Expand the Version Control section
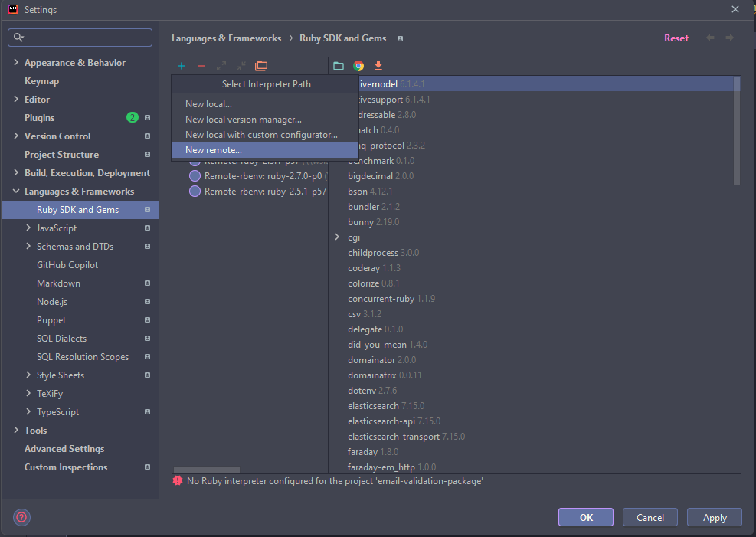756x537 pixels. pos(17,136)
